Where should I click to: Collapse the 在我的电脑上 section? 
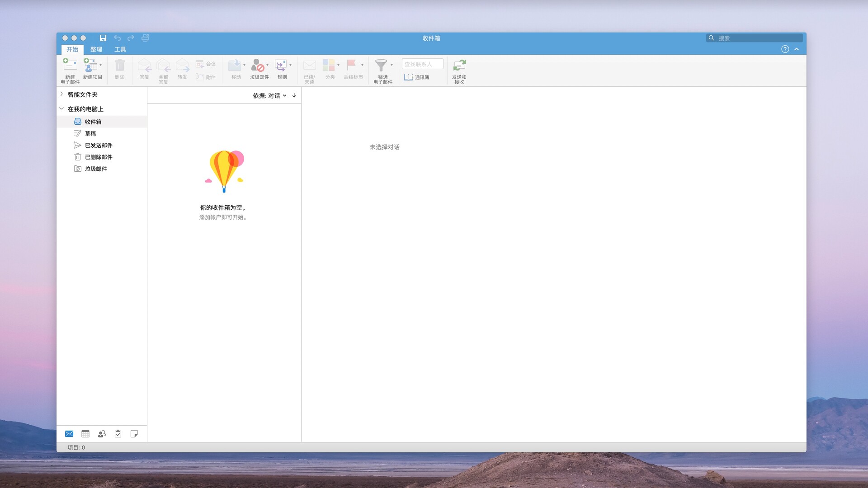[x=61, y=109]
